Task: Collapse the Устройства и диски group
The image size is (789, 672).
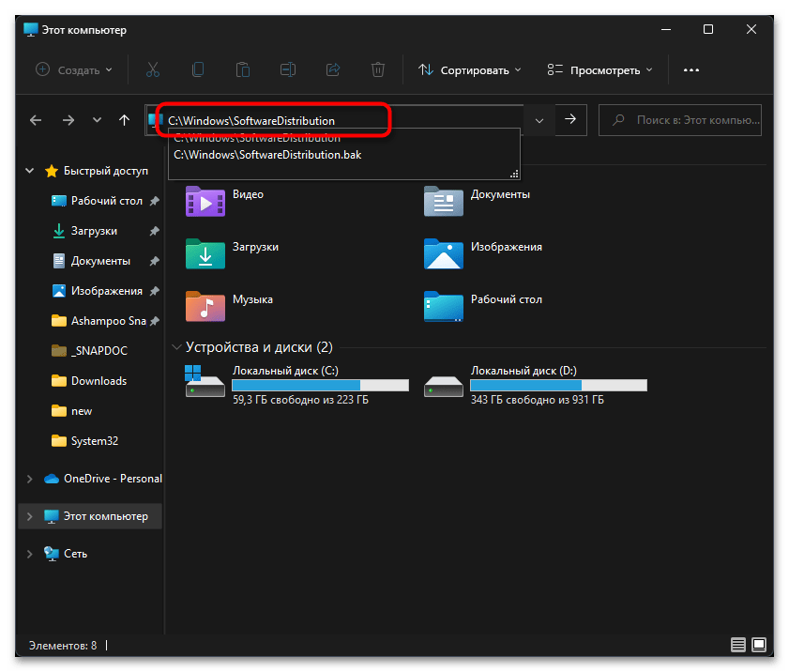Action: 176,347
